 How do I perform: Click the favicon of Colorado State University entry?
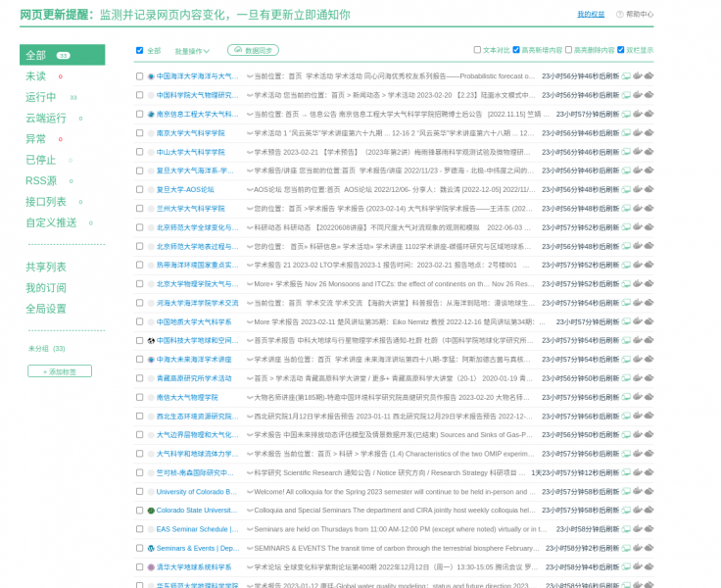click(151, 511)
